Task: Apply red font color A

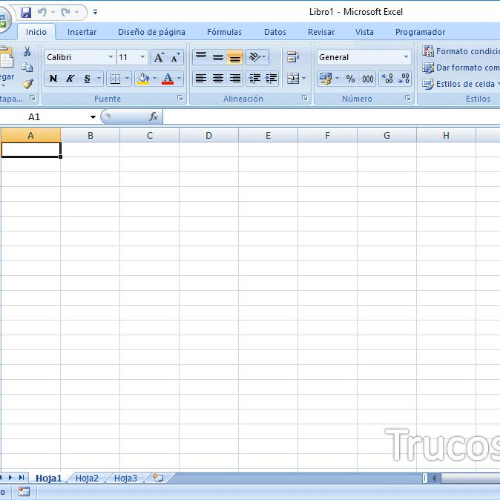Action: tap(168, 79)
